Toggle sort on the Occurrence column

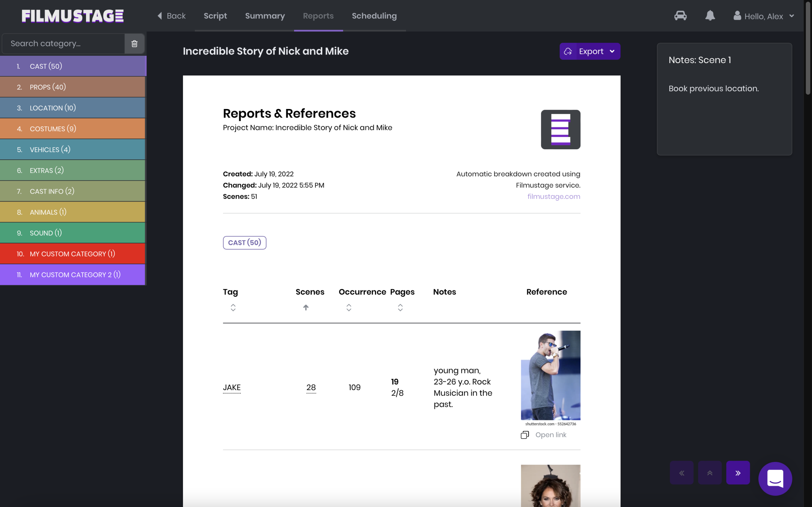(349, 307)
